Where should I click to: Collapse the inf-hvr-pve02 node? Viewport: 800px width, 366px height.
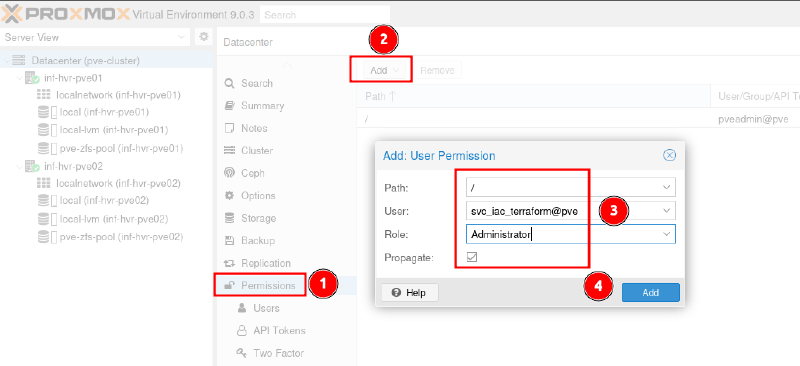(x=19, y=166)
